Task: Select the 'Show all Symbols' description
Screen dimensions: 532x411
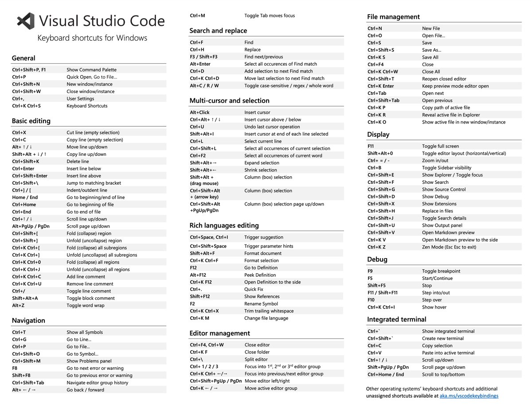Action: pos(85,332)
